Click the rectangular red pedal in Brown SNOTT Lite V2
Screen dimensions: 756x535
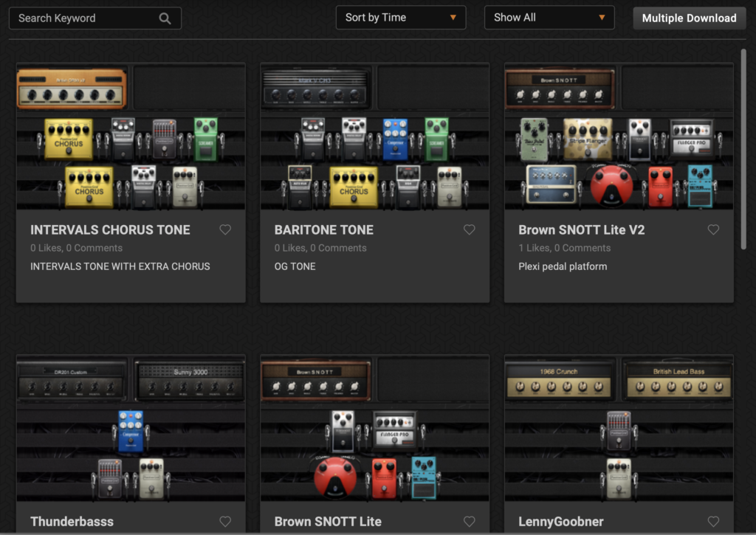point(661,186)
